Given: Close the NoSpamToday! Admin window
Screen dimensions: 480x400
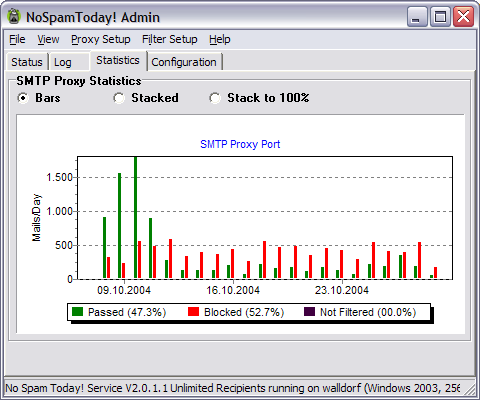Looking at the screenshot, I should click(x=463, y=16).
